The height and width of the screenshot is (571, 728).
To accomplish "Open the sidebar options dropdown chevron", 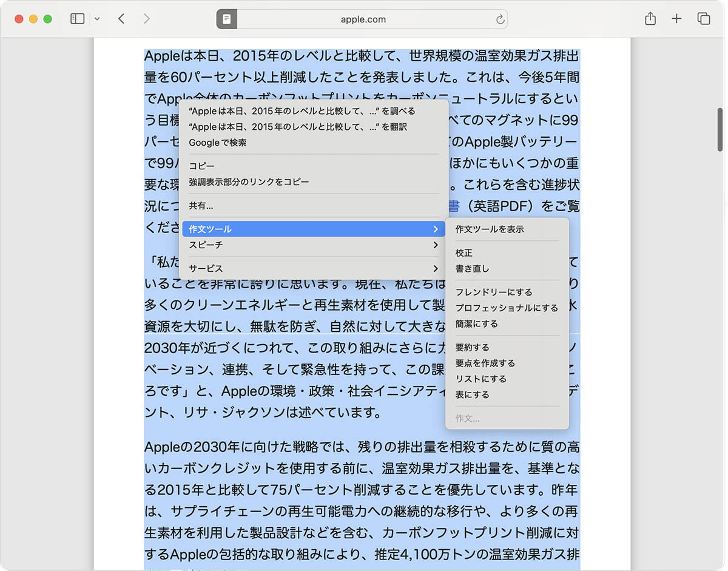I will point(97,19).
